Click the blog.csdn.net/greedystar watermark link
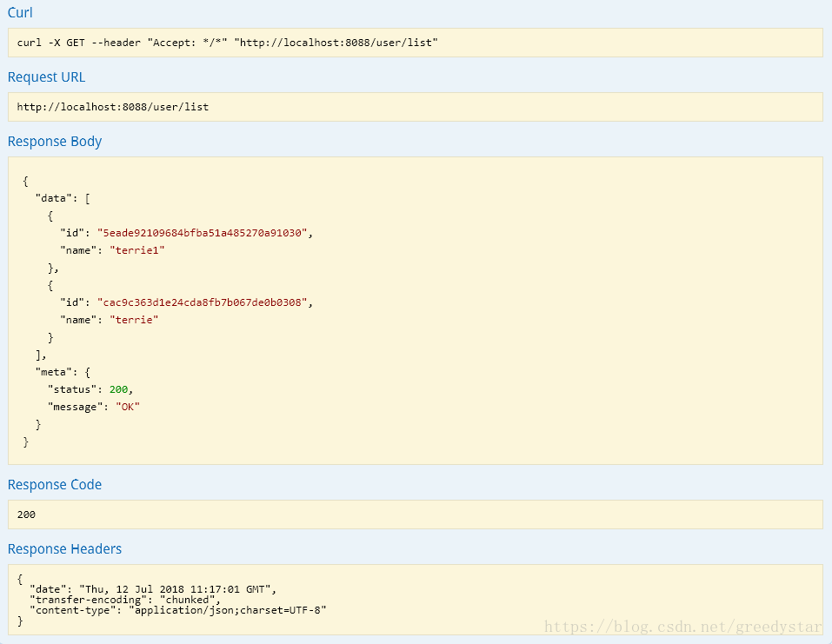Image resolution: width=832 pixels, height=644 pixels. [x=682, y=627]
